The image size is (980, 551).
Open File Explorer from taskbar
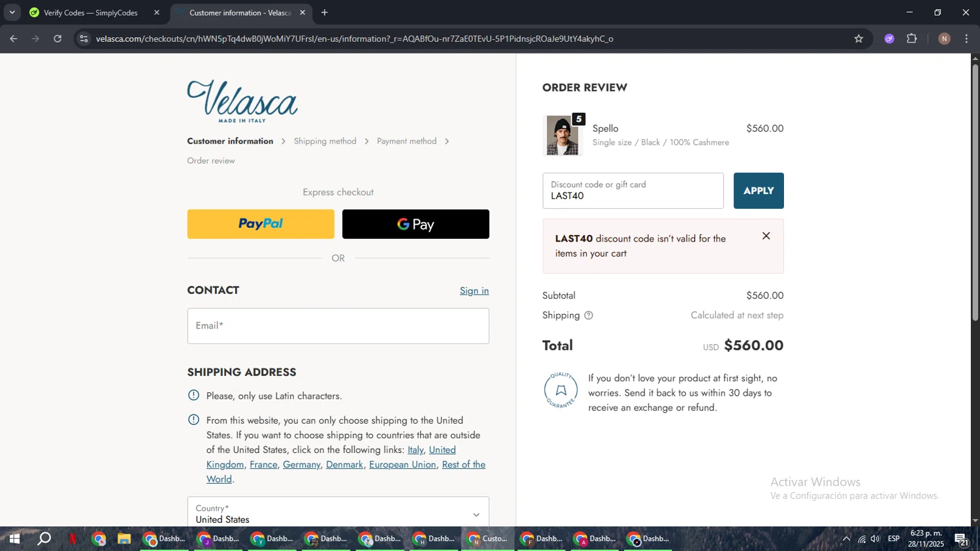[124, 539]
